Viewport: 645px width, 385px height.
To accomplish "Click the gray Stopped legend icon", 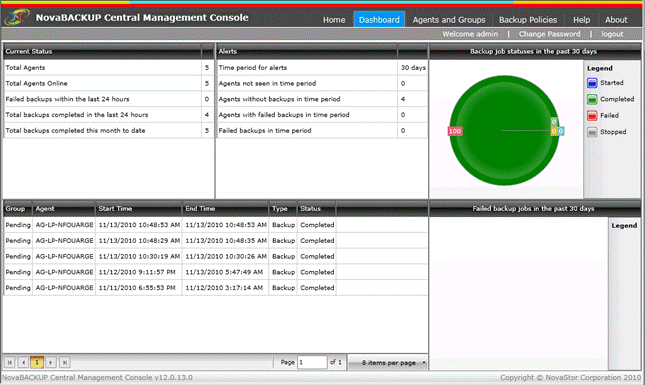I will point(592,132).
